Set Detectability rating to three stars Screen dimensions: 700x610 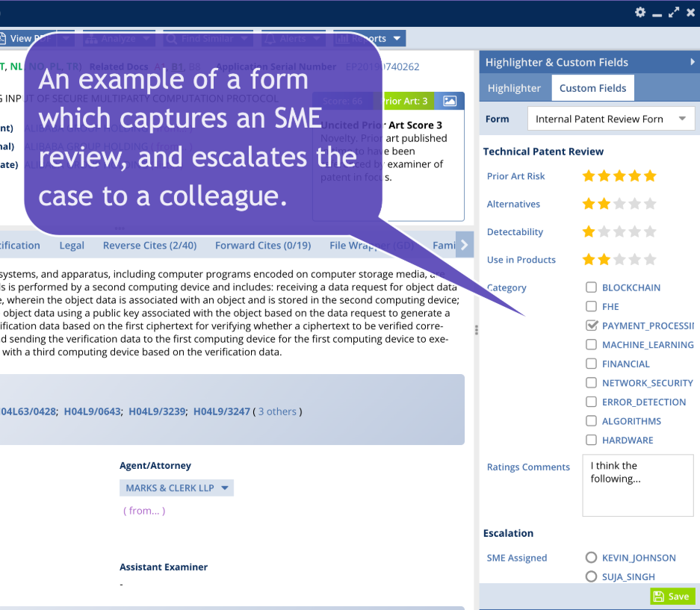pos(619,232)
